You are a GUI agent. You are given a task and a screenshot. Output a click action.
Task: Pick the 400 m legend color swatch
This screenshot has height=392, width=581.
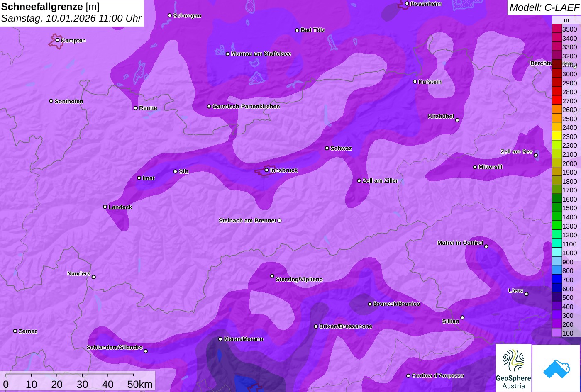[x=557, y=307]
